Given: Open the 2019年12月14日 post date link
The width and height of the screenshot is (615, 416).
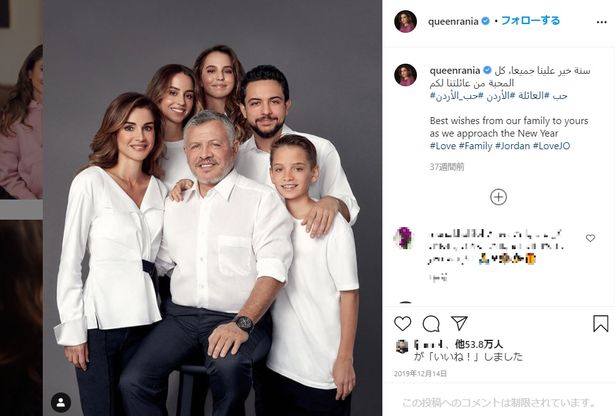Looking at the screenshot, I should pos(420,374).
